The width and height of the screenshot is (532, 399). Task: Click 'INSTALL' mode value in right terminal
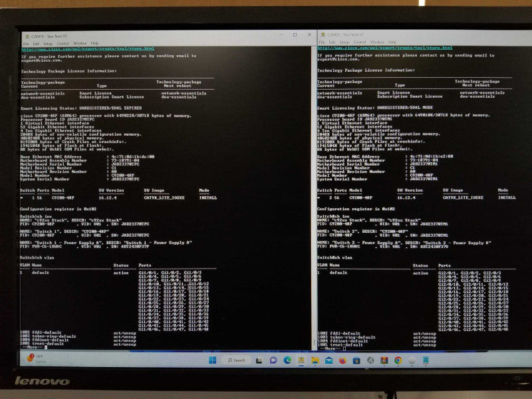point(507,198)
